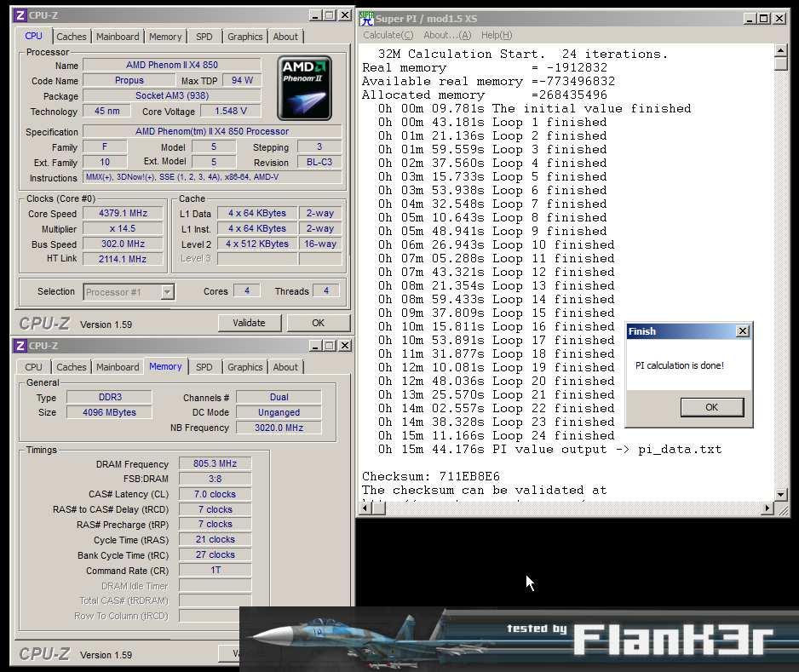Click the Core Voltage value 1.548 V
This screenshot has width=799, height=672.
pyautogui.click(x=230, y=111)
